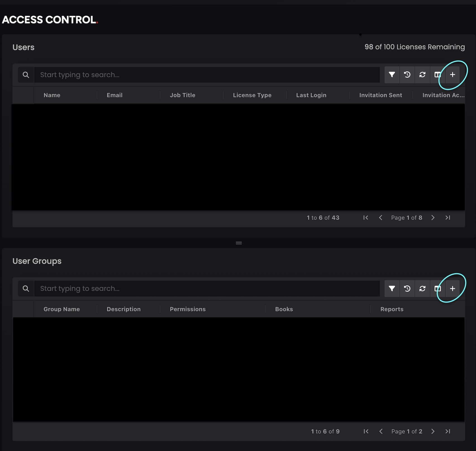Add a new user with plus icon
Screen dimensions: 476x451
coord(453,75)
